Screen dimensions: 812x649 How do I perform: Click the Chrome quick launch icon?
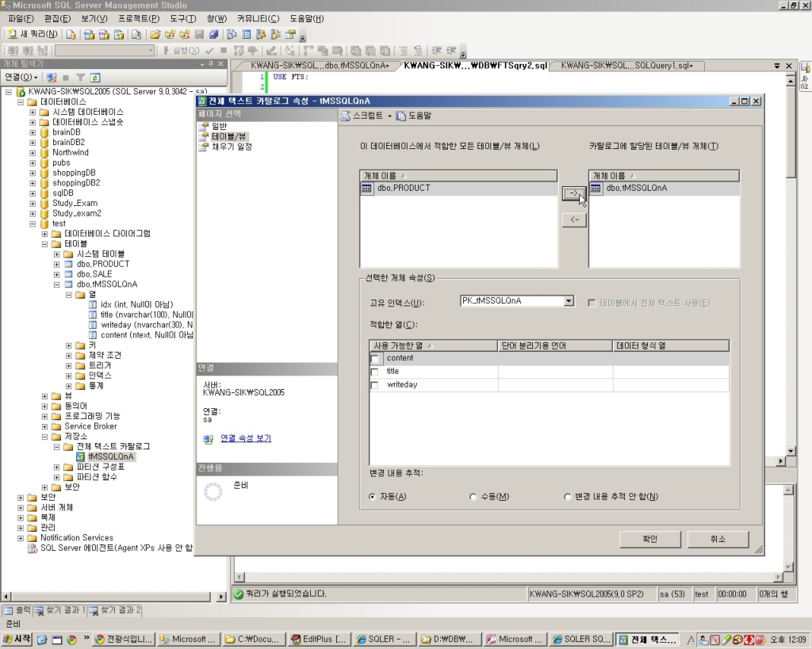(71, 639)
